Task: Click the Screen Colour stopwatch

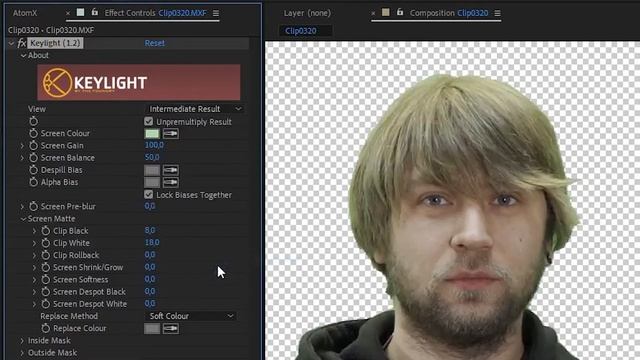Action: [33, 133]
